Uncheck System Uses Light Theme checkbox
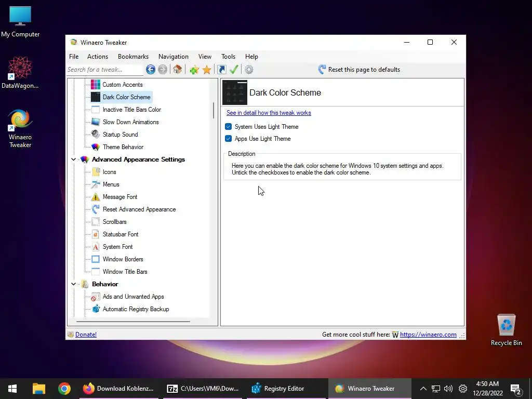The width and height of the screenshot is (532, 399). [x=229, y=127]
